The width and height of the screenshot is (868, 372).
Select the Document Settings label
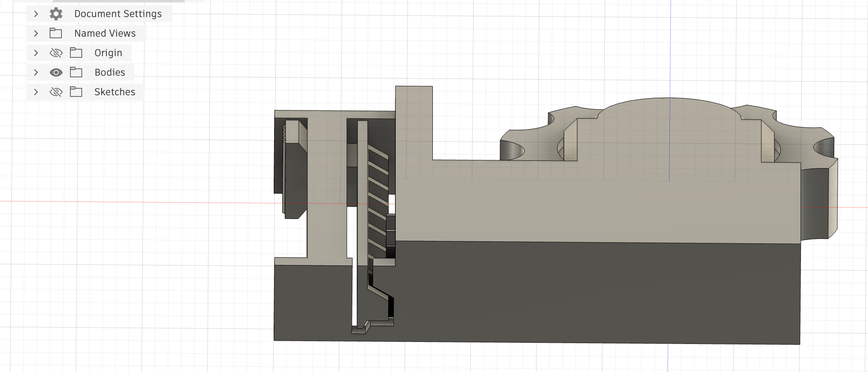[x=118, y=14]
